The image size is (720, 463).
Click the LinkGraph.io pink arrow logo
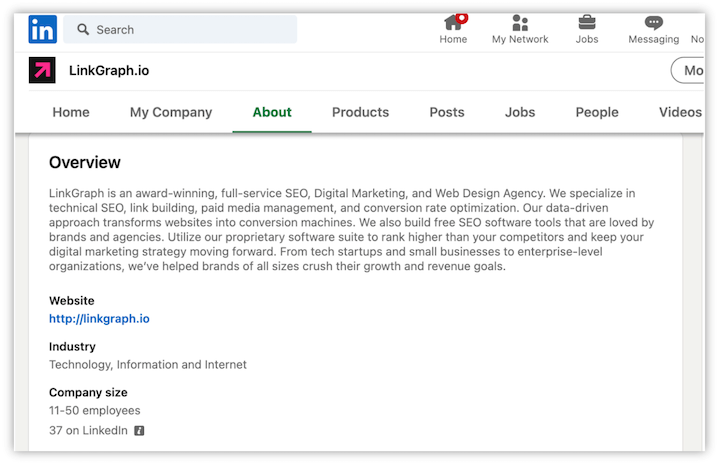point(42,70)
